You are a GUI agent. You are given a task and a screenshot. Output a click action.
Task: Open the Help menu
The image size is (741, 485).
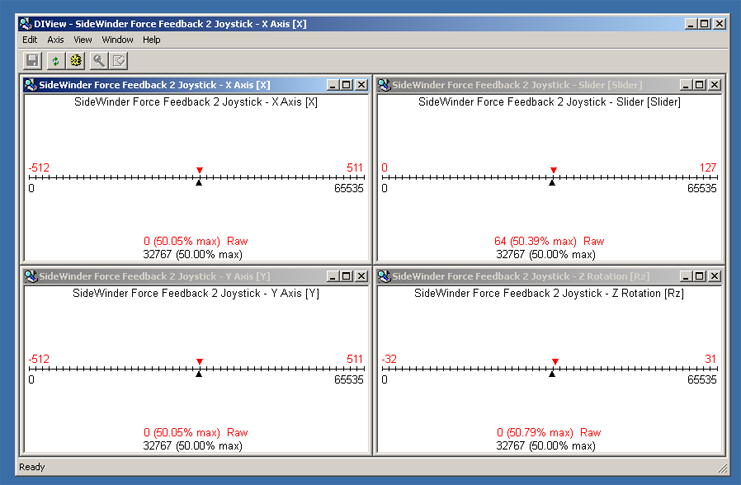pyautogui.click(x=151, y=40)
